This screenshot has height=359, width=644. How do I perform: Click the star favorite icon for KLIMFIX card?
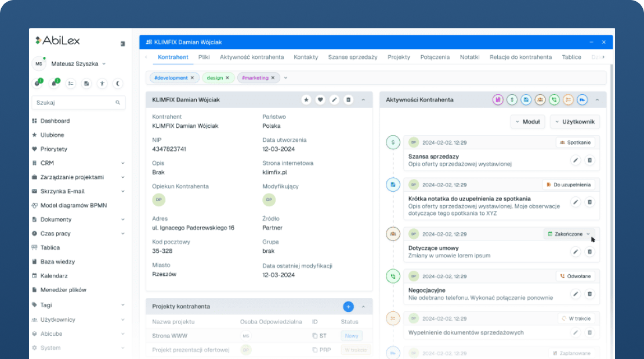306,100
